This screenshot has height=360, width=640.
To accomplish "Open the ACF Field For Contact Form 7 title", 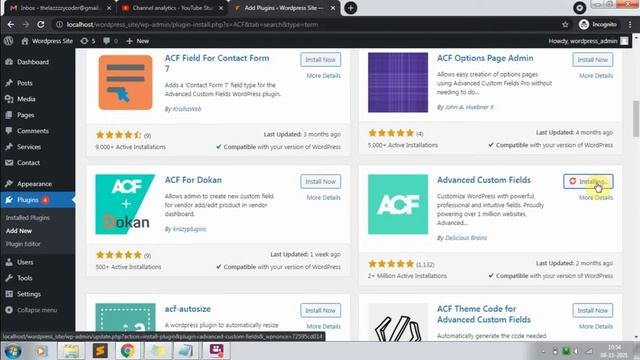I will (217, 63).
